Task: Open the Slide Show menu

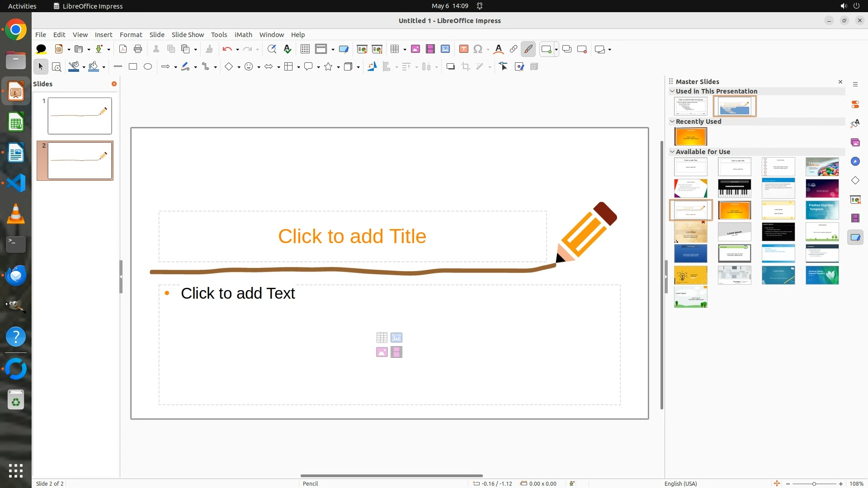Action: click(187, 35)
